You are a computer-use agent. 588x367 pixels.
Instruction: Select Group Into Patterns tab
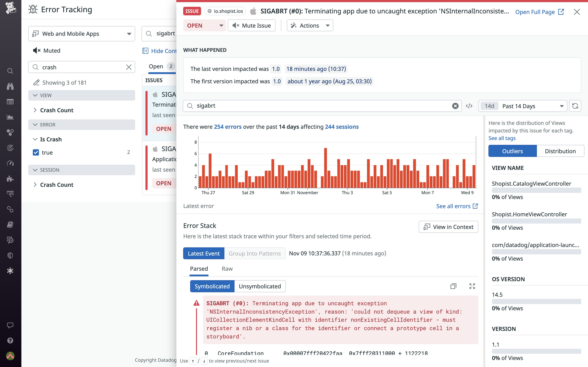254,253
